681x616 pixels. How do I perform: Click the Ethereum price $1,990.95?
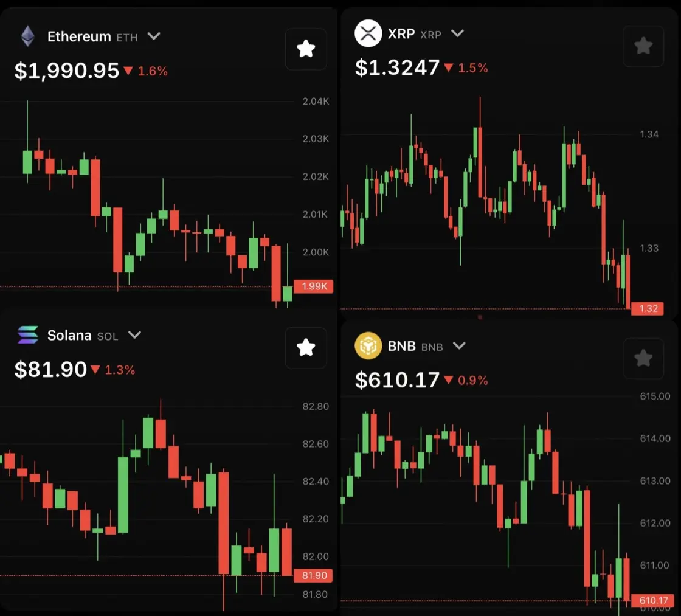pos(66,71)
